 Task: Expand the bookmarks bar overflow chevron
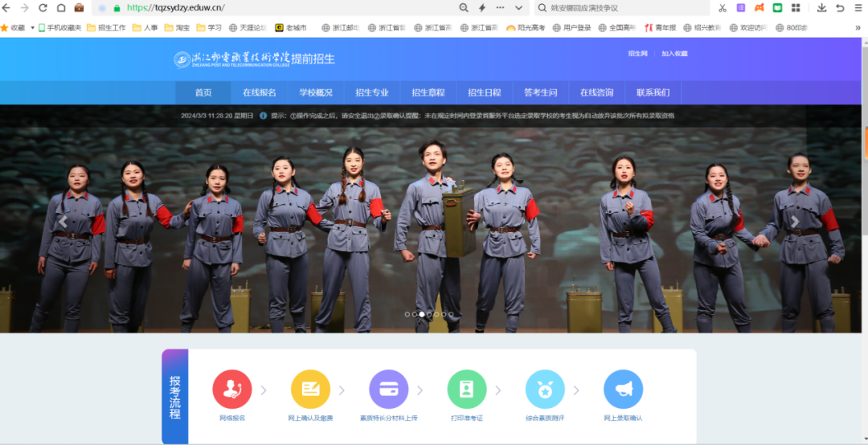(858, 27)
